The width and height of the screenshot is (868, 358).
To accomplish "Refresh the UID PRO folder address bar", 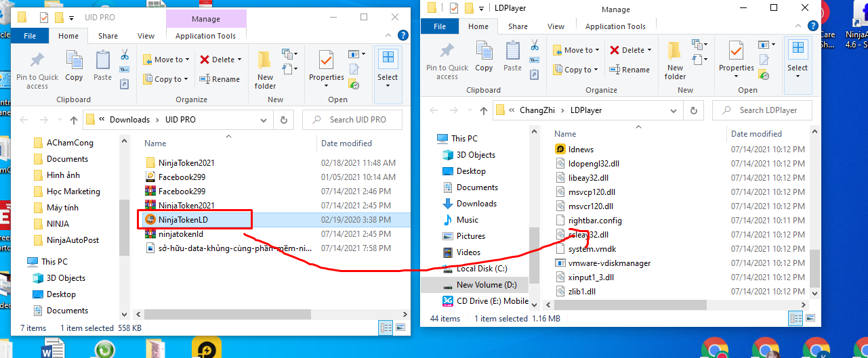I will click(283, 120).
